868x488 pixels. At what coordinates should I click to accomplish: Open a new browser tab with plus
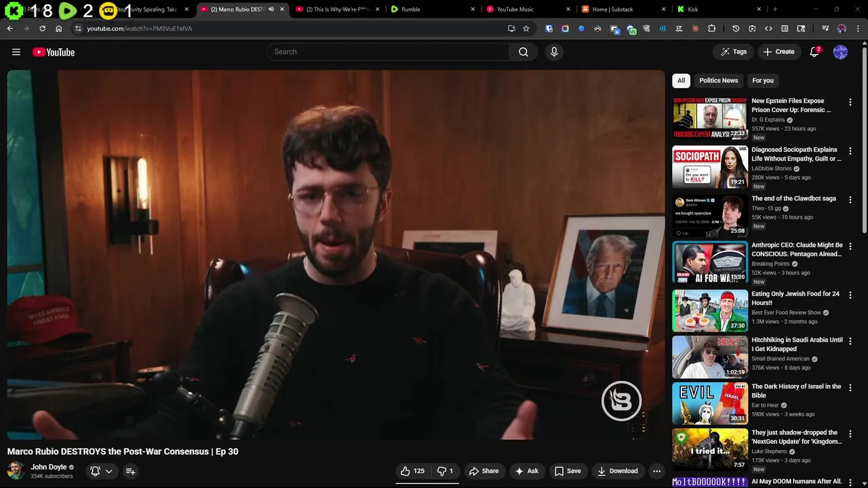pyautogui.click(x=775, y=9)
